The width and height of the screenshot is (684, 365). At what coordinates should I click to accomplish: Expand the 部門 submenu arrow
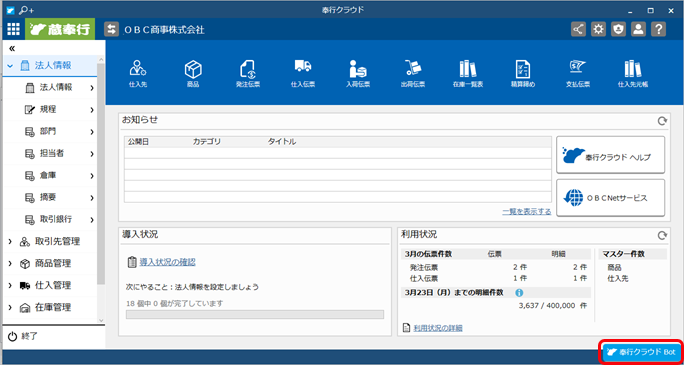92,132
